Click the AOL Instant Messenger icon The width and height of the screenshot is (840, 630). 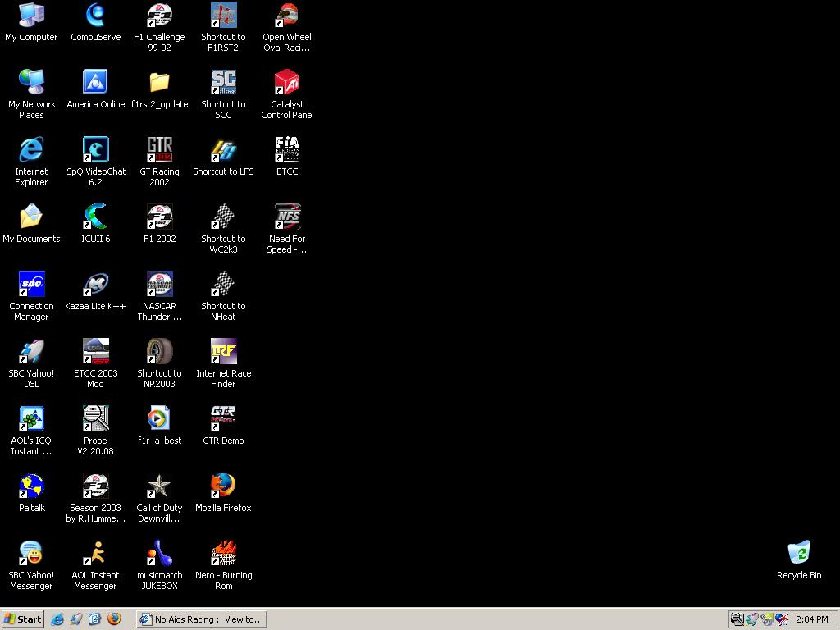pyautogui.click(x=95, y=553)
